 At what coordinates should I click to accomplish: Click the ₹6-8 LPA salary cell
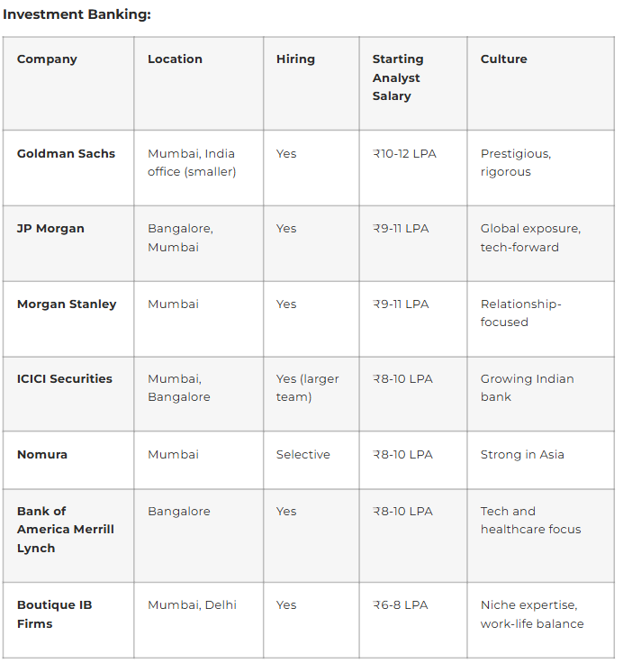click(400, 605)
